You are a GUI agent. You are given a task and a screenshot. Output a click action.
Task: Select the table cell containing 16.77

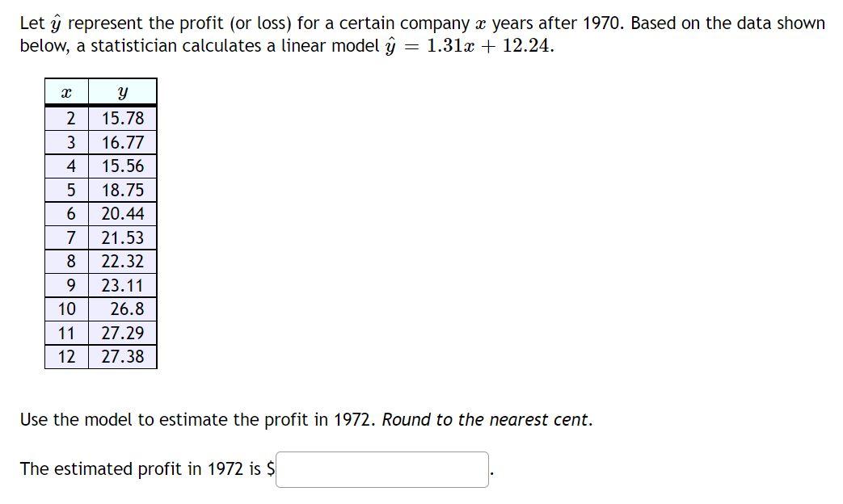(122, 141)
